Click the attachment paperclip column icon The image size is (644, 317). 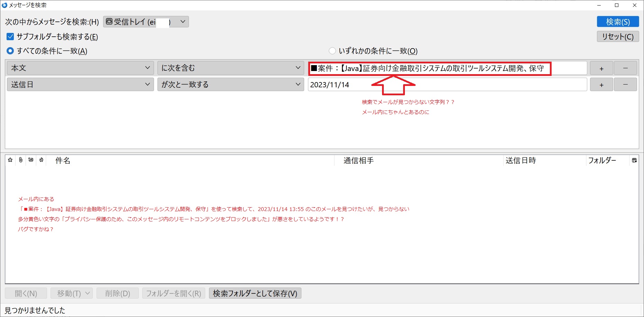click(x=21, y=160)
